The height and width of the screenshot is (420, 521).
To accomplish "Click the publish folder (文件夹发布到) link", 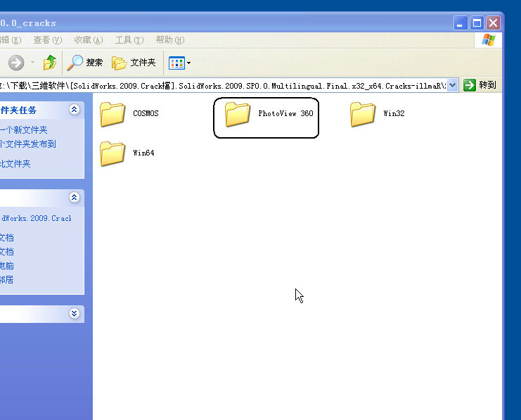I will click(28, 144).
